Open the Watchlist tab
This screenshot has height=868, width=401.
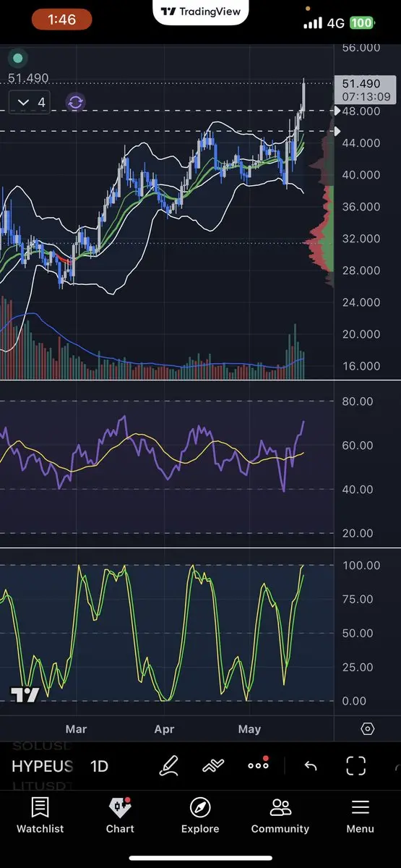coord(40,816)
